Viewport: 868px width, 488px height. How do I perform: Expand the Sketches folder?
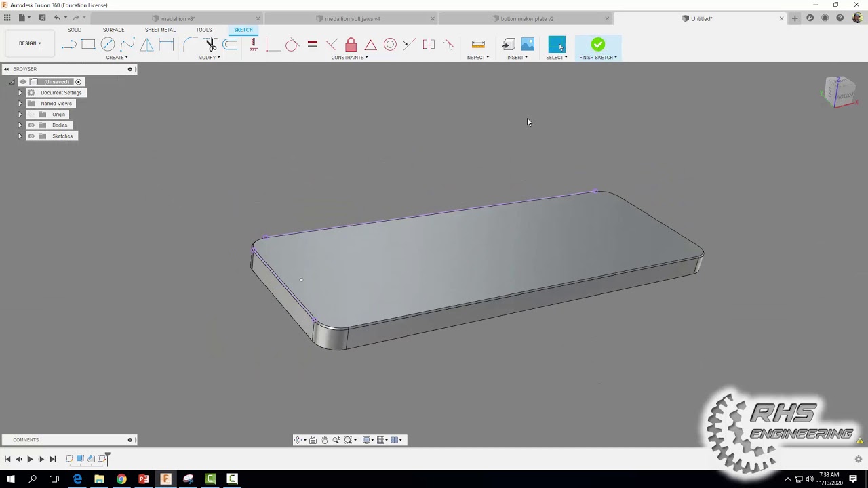[20, 136]
